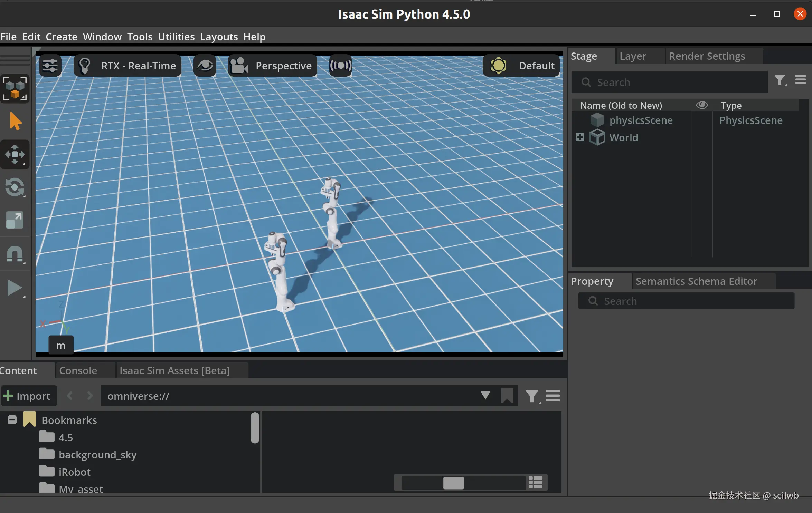The image size is (812, 513).
Task: Open viewport settings sliders icon
Action: coord(50,66)
